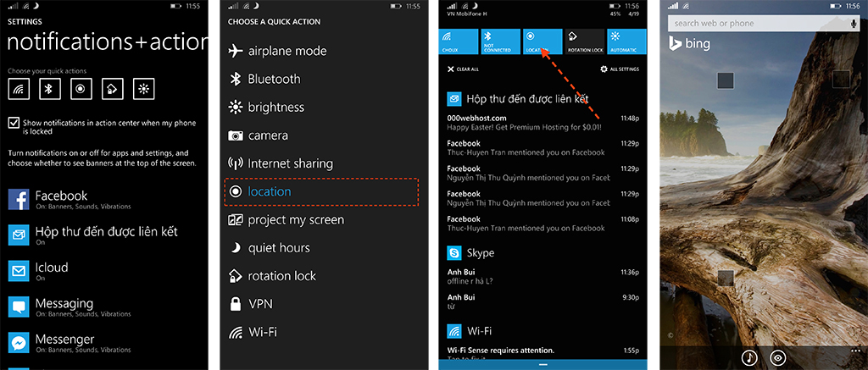Tap the Automatic brightness tile
The image size is (868, 370).
(x=626, y=41)
